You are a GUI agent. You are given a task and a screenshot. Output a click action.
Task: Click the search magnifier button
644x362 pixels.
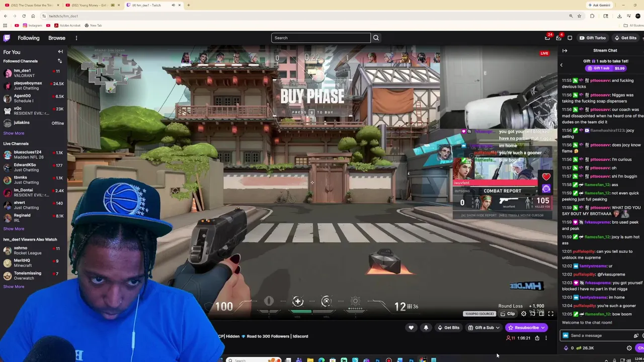click(376, 38)
